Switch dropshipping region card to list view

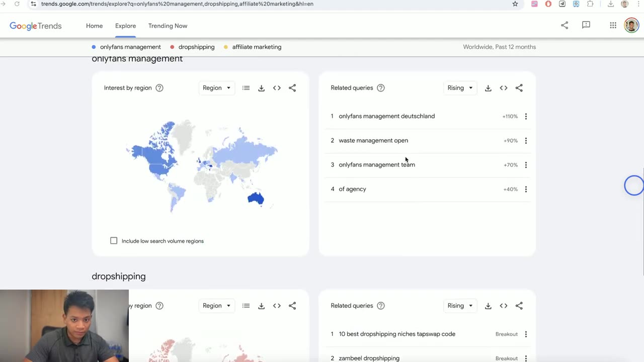pyautogui.click(x=246, y=306)
